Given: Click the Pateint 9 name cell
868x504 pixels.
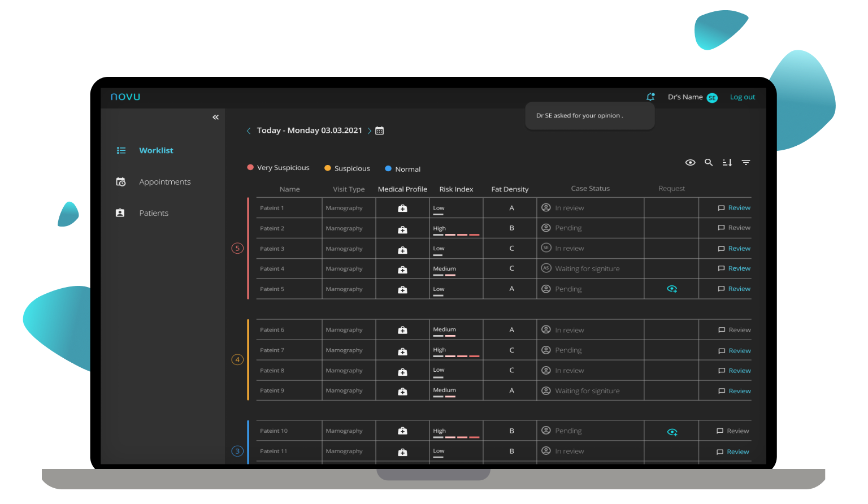Looking at the screenshot, I should pyautogui.click(x=272, y=390).
